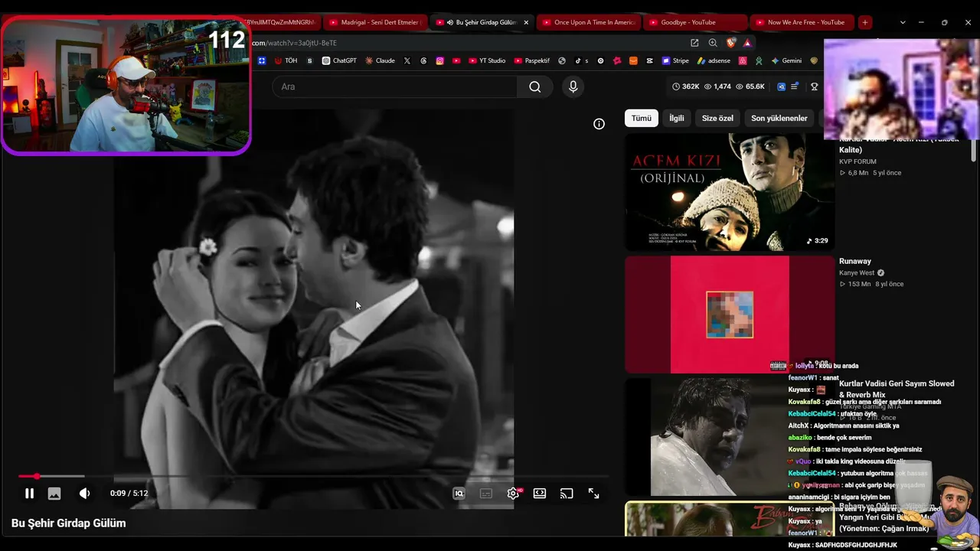The image size is (980, 551).
Task: Toggle subtitles in the video player
Action: pos(485,494)
